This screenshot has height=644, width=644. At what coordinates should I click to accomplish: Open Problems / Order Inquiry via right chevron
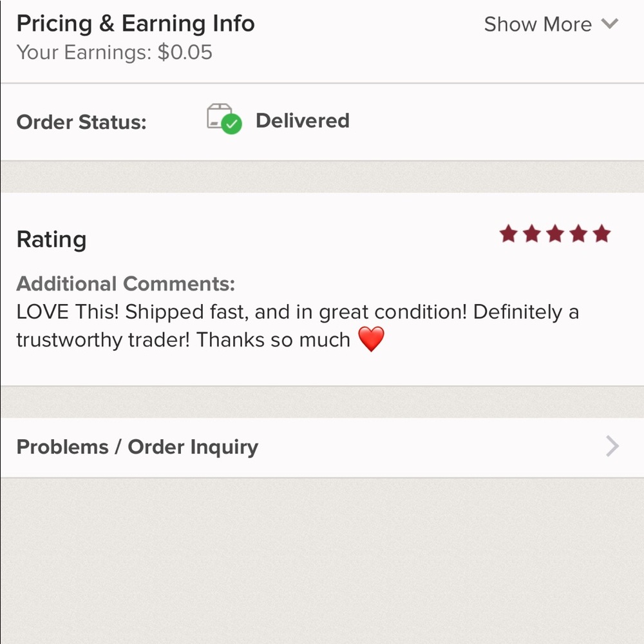(x=612, y=446)
